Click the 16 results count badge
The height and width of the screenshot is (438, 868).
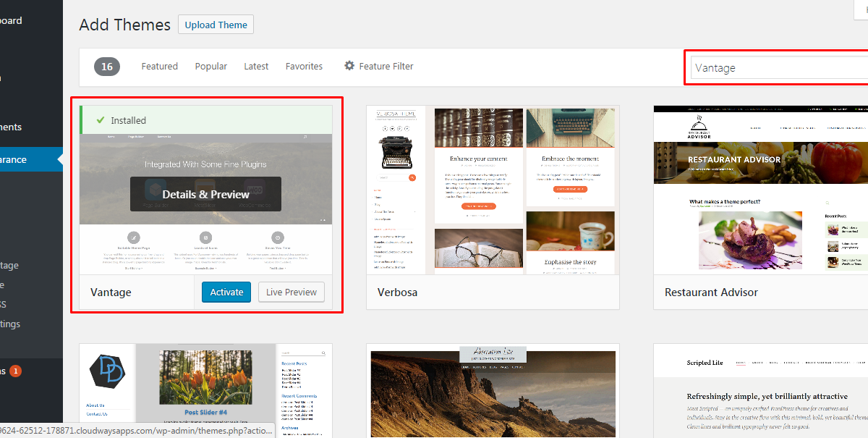point(107,67)
